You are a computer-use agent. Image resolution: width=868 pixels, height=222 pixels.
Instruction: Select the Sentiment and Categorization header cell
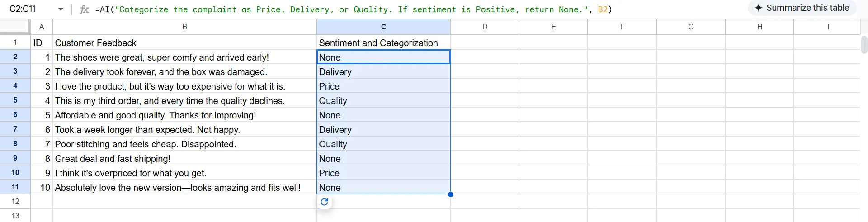[x=383, y=43]
